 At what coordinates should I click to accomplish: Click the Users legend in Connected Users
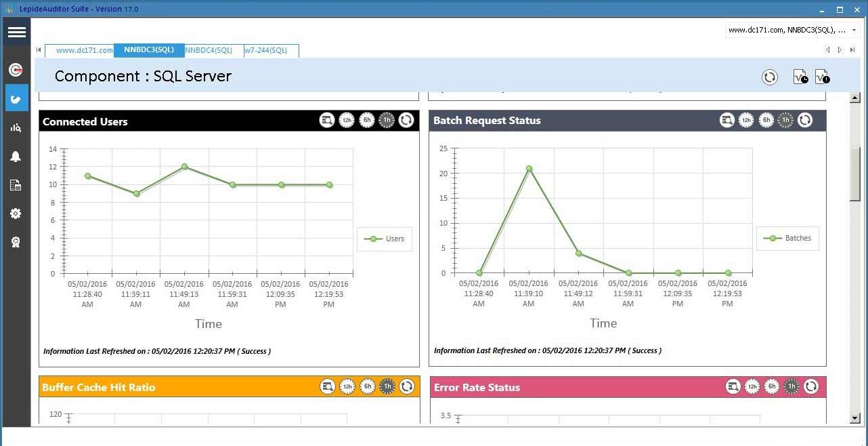click(x=385, y=239)
